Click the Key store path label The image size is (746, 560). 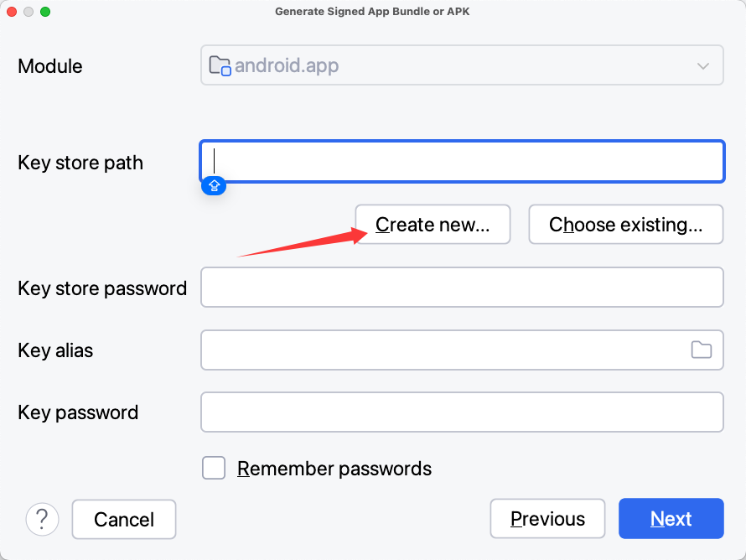click(80, 163)
